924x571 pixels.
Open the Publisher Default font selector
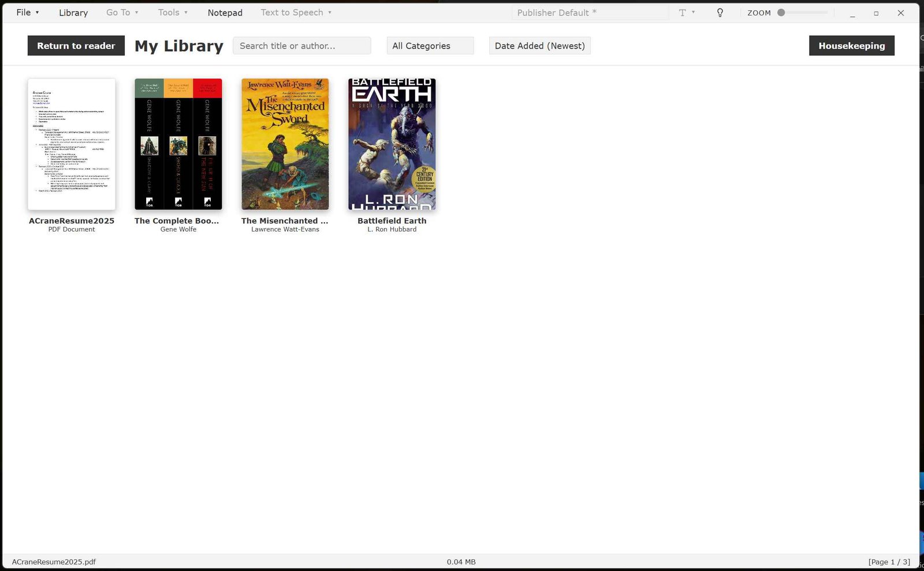(x=590, y=12)
